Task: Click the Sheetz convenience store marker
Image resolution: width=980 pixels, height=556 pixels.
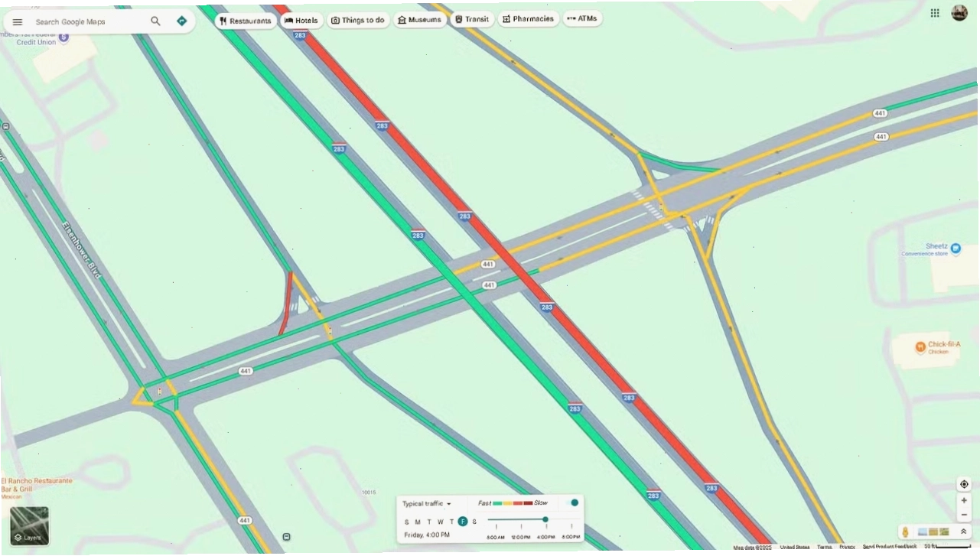Action: (x=956, y=247)
